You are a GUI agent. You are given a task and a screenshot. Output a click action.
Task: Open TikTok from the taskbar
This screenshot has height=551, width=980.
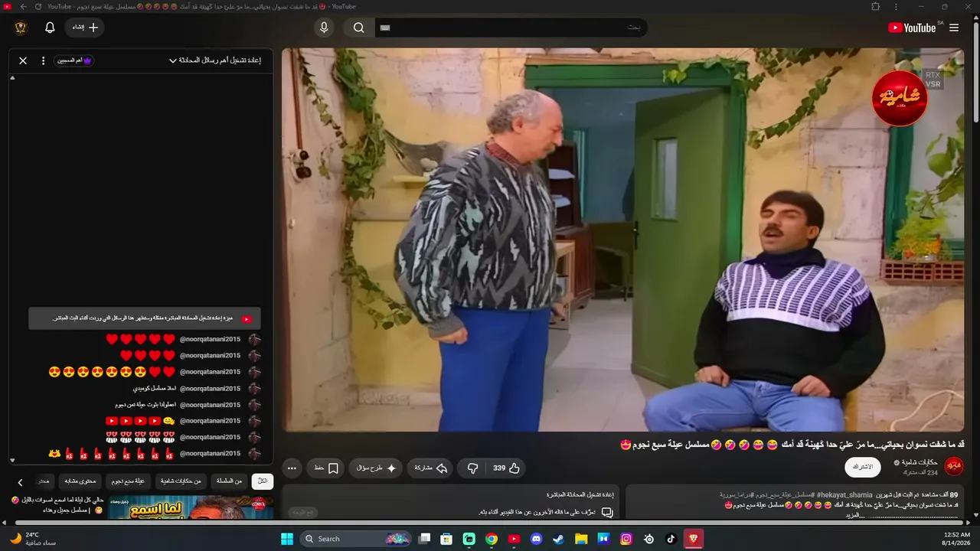(x=671, y=539)
